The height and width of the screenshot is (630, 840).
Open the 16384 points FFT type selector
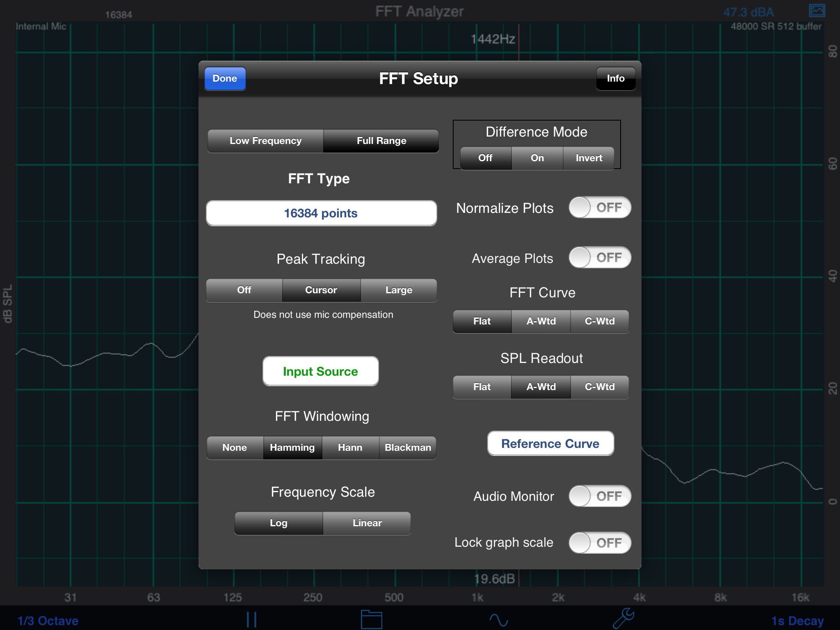coord(321,213)
